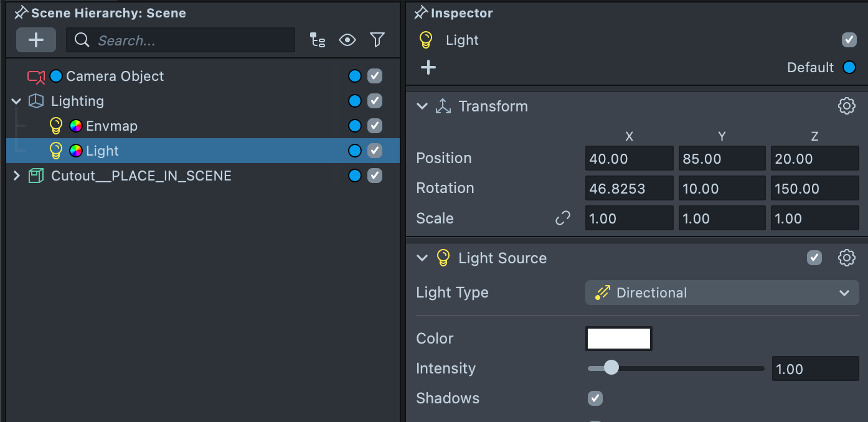Image resolution: width=868 pixels, height=422 pixels.
Task: Click the Scale link proportions icon
Action: [563, 218]
